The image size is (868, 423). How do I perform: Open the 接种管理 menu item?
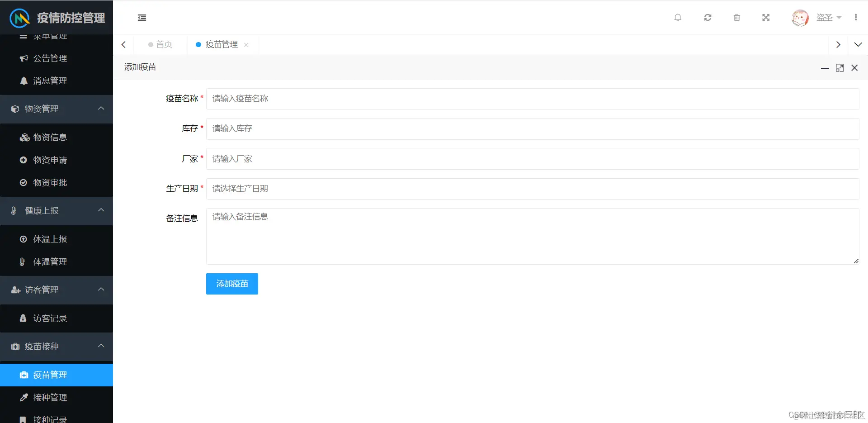57,397
